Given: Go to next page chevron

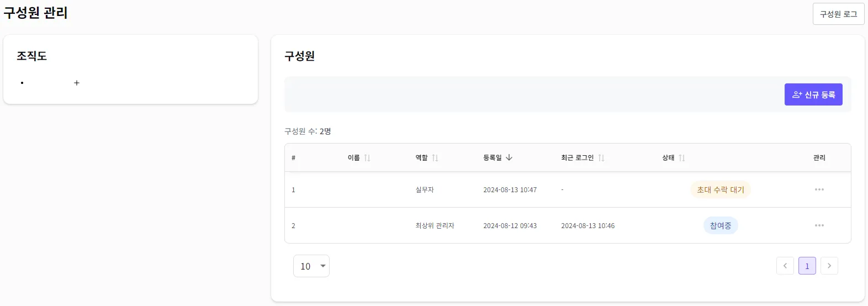Looking at the screenshot, I should [829, 266].
